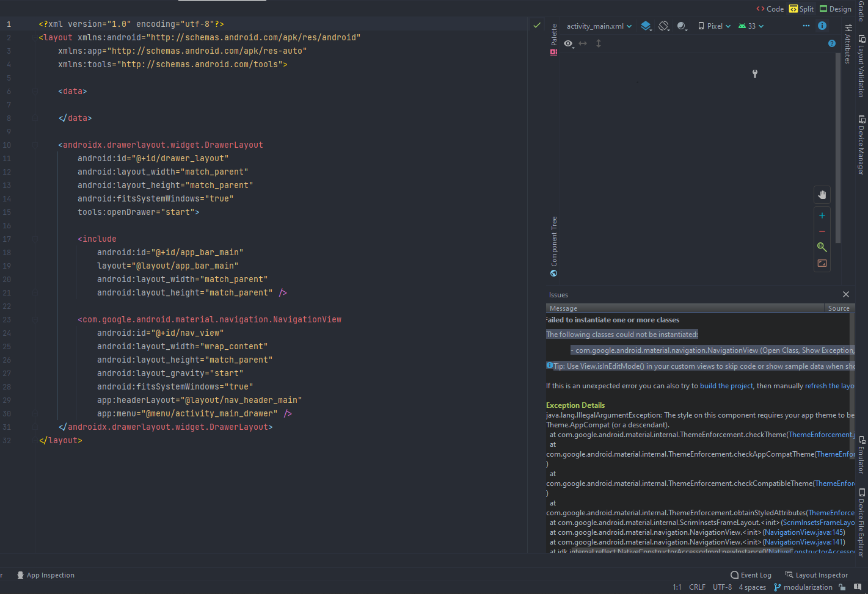868x594 pixels.
Task: Zoom in on the layout preview
Action: pos(822,215)
